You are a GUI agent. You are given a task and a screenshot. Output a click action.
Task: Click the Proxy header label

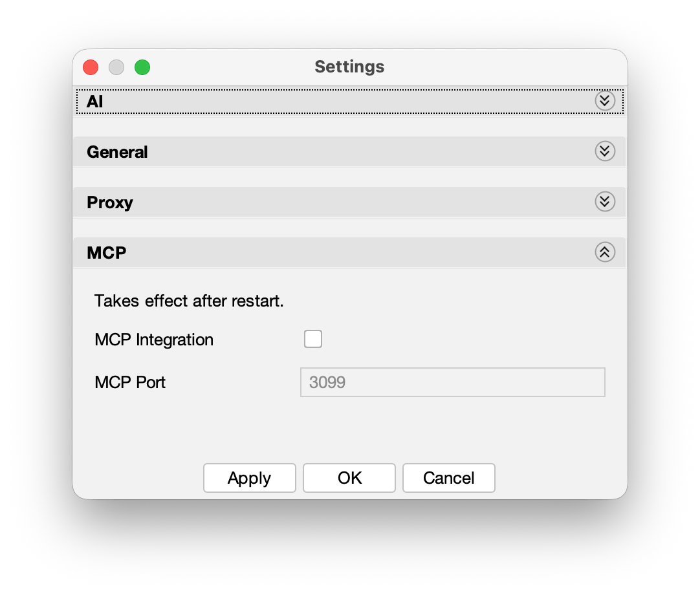(109, 202)
